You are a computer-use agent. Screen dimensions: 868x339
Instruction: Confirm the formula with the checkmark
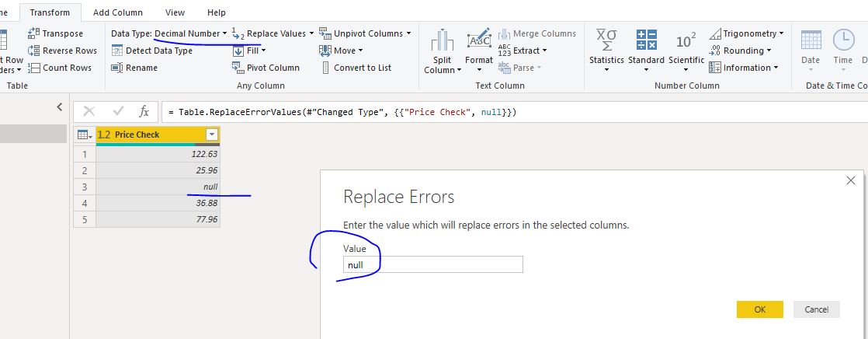tap(118, 111)
